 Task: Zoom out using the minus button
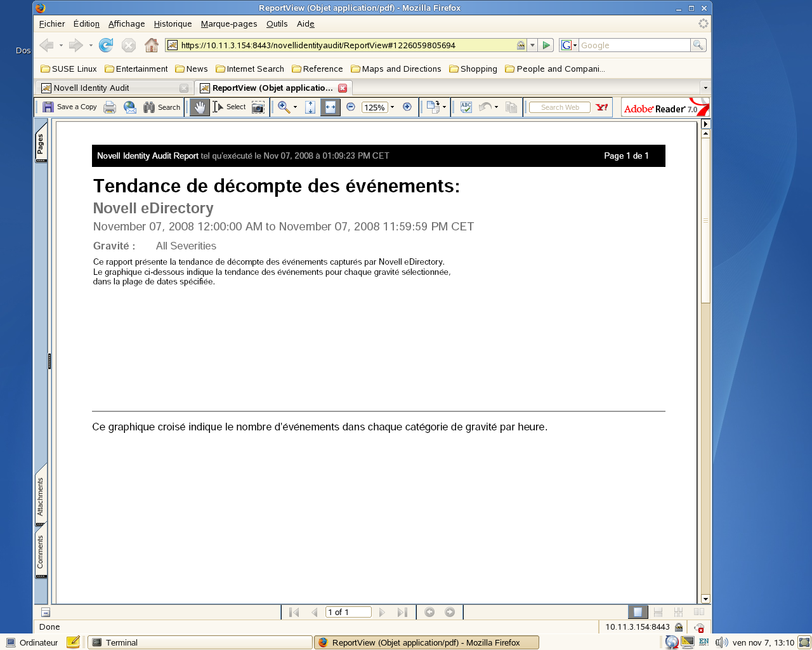coord(351,107)
